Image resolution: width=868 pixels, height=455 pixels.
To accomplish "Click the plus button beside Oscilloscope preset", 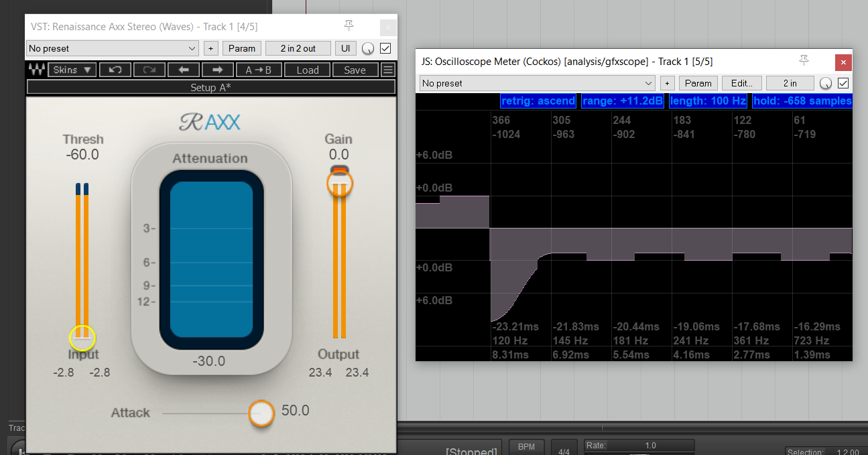I will (667, 83).
